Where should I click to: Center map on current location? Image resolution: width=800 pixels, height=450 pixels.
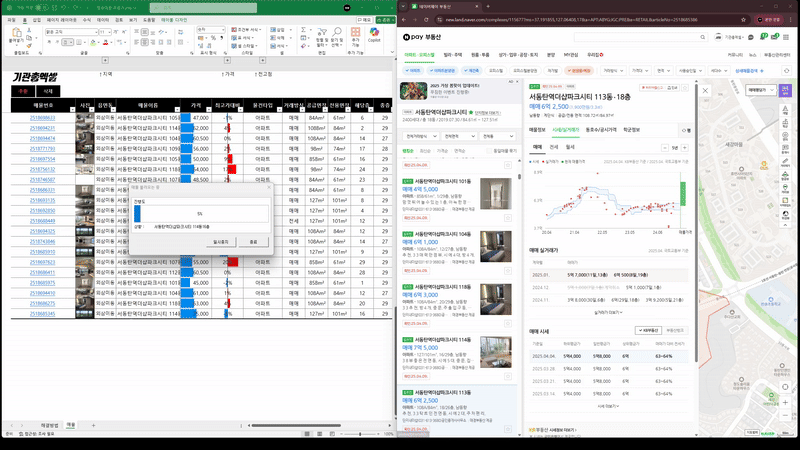(x=785, y=387)
